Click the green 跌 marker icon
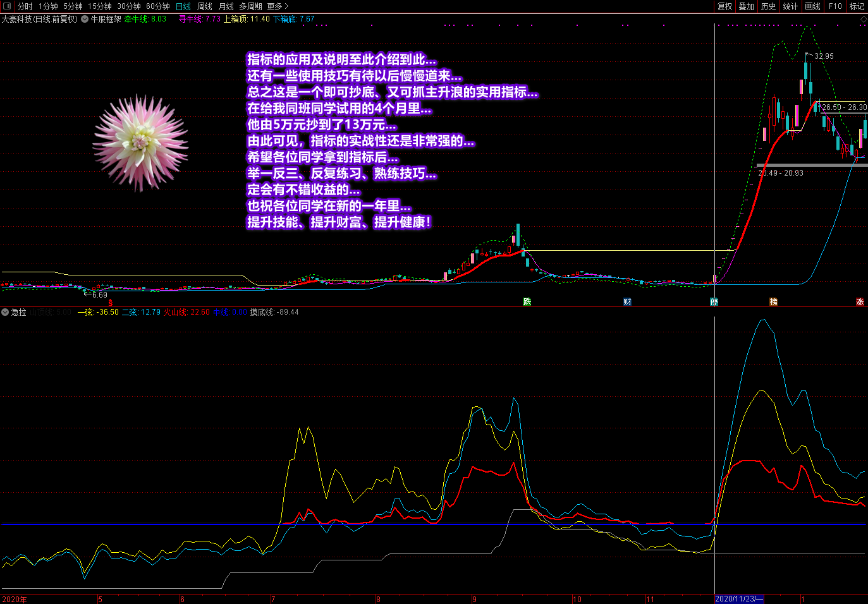This screenshot has width=868, height=604. (x=527, y=302)
